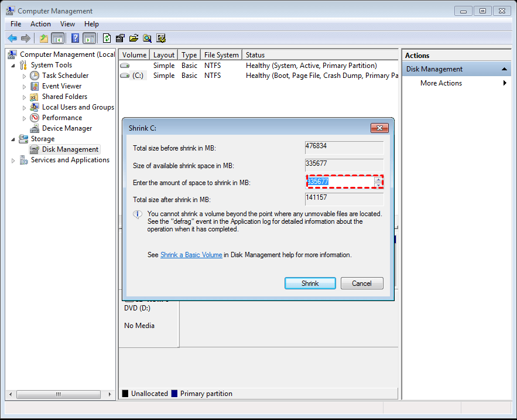Sort by the Volume column header
Image resolution: width=517 pixels, height=420 pixels.
pos(134,54)
